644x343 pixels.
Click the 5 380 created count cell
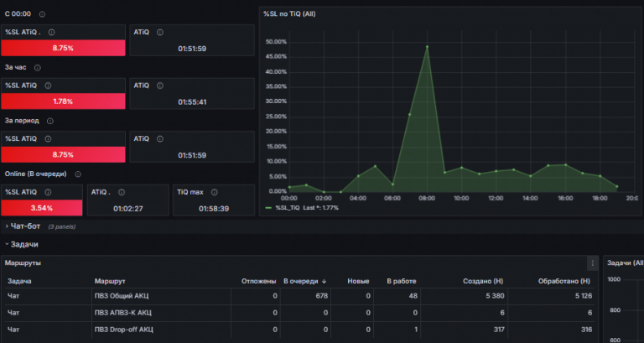point(464,296)
